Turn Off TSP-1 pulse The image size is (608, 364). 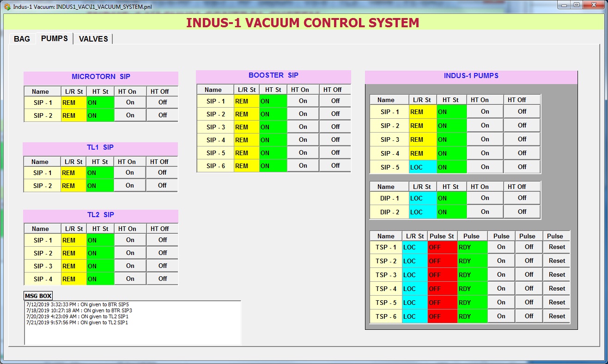point(528,247)
